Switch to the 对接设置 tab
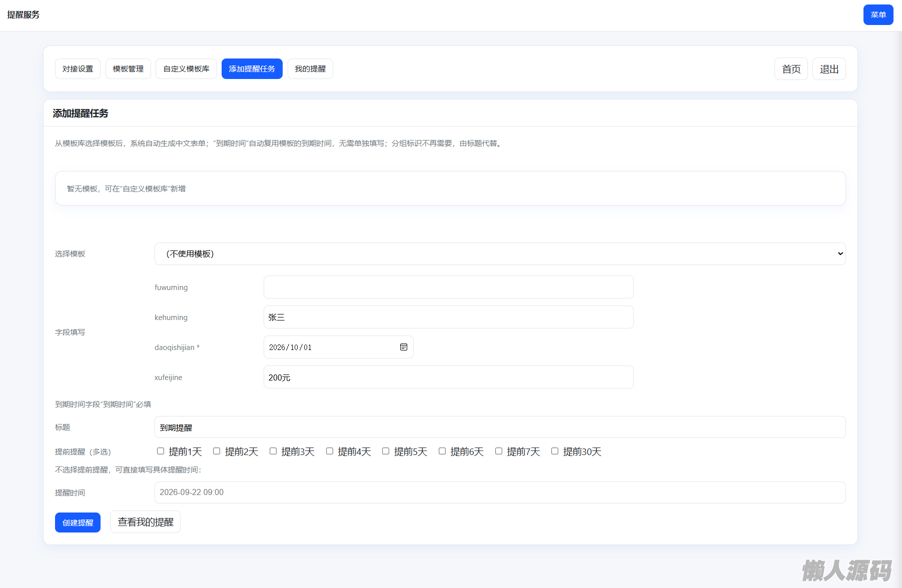This screenshot has height=588, width=902. point(78,69)
